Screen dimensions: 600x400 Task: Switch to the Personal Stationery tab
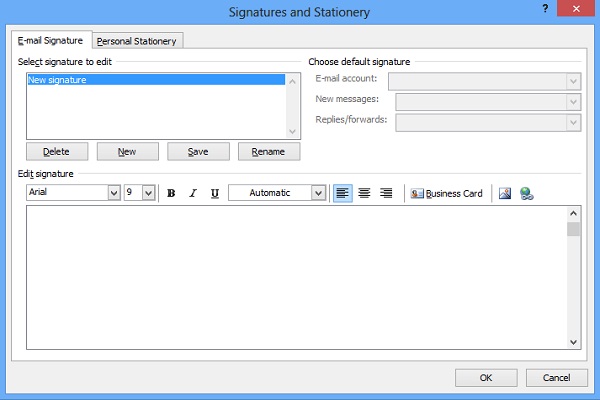tap(137, 41)
